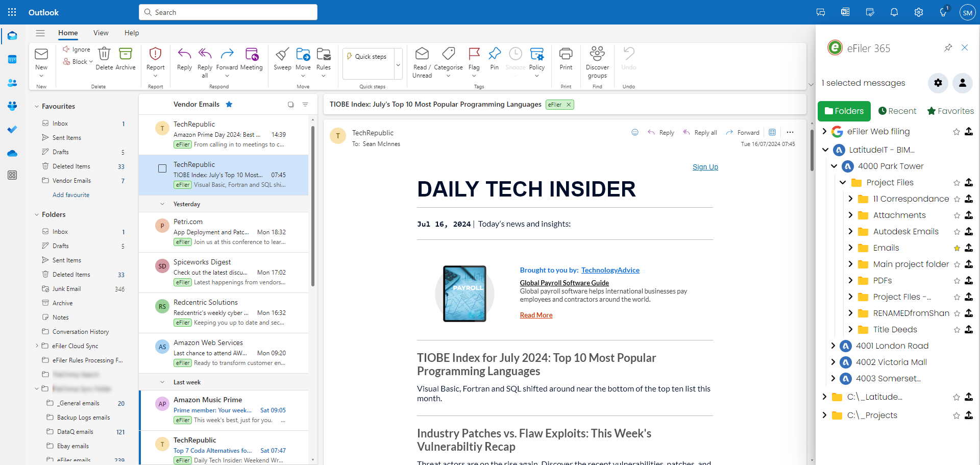Expand the Title Deeds folder
The width and height of the screenshot is (980, 465).
point(850,330)
